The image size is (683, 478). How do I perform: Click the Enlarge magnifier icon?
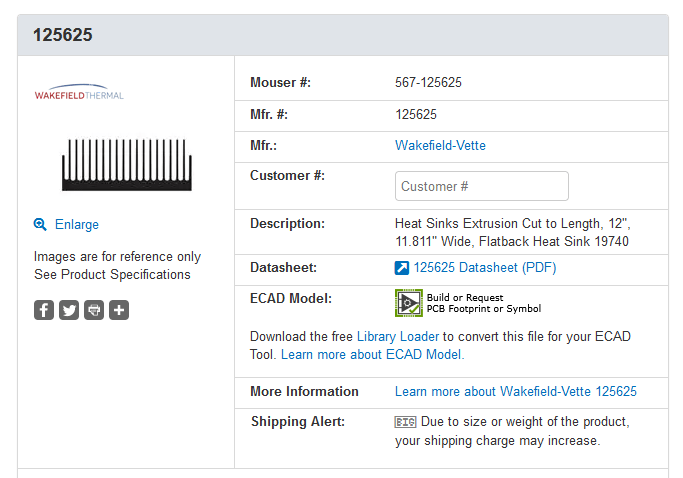(x=40, y=224)
